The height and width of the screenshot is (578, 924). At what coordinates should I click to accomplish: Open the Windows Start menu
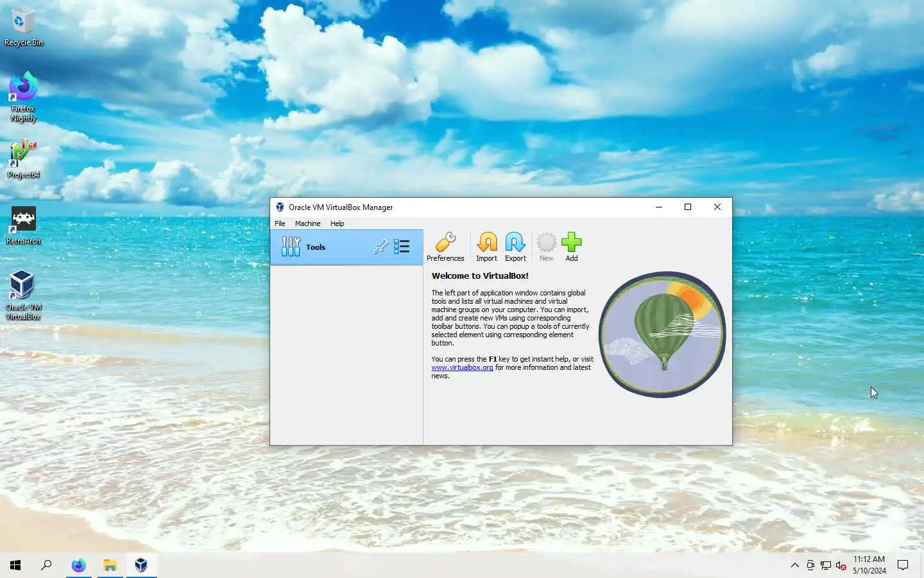[15, 565]
